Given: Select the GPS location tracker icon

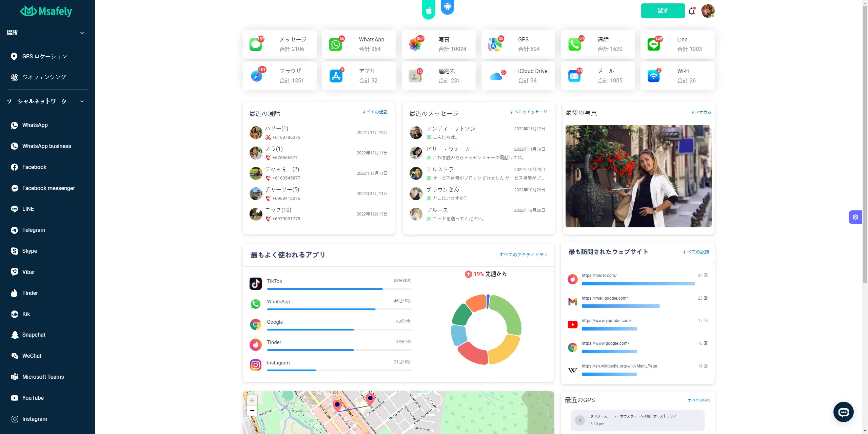Looking at the screenshot, I should (x=14, y=56).
